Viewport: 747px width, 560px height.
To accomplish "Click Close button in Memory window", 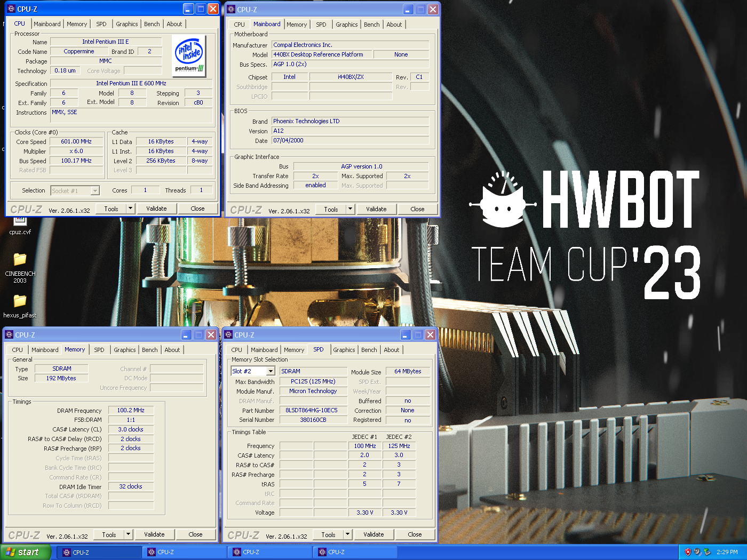I will coord(195,534).
